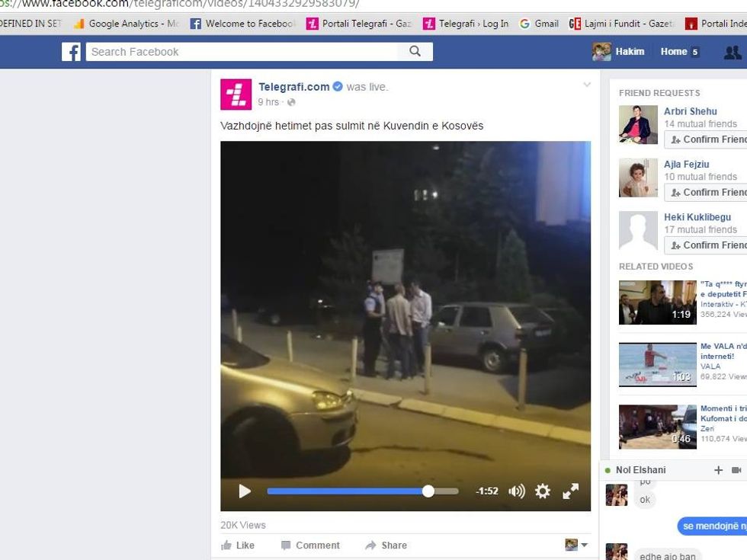Open the Gmail bookmark
The width and height of the screenshot is (747, 560).
(x=539, y=24)
